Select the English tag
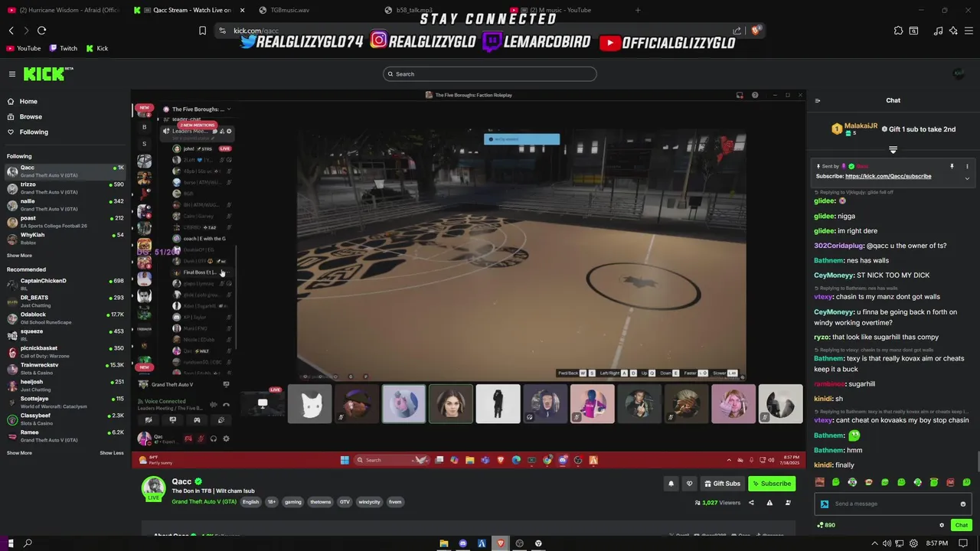 [250, 502]
